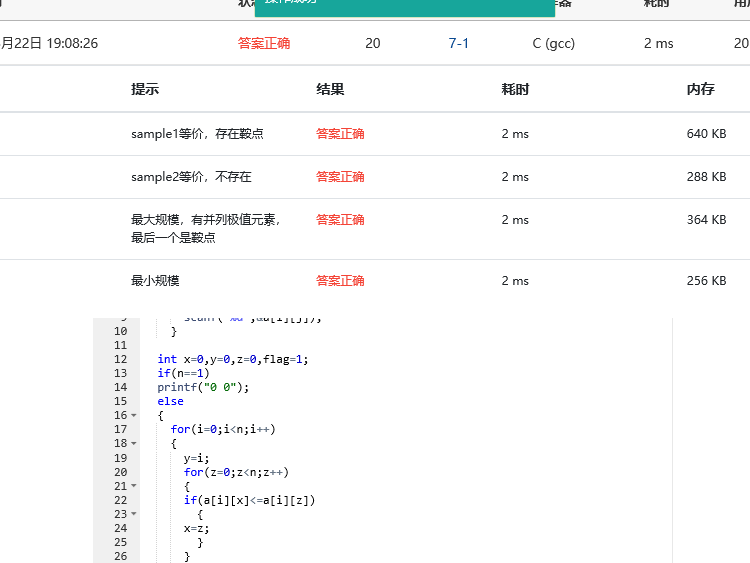Click the 耗时 column header
Screen dimensions: 750x563
[x=515, y=89]
